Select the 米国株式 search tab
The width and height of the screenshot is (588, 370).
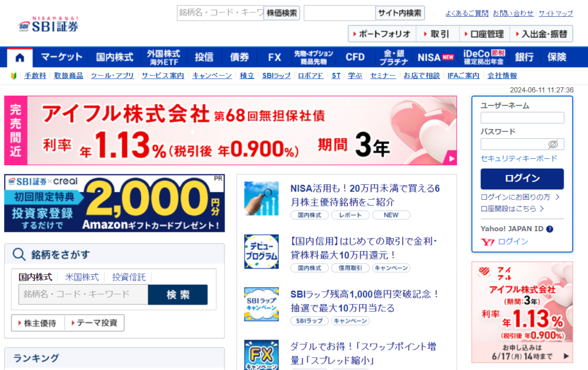[82, 277]
